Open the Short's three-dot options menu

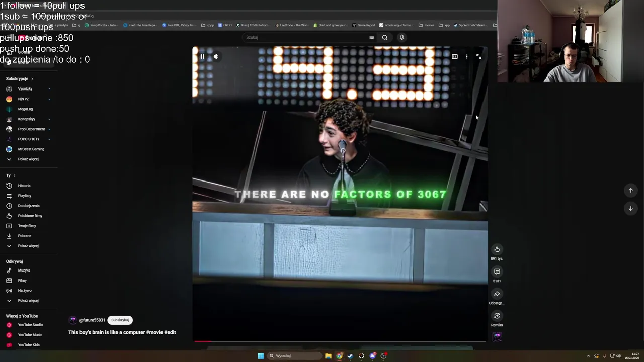[x=467, y=57]
